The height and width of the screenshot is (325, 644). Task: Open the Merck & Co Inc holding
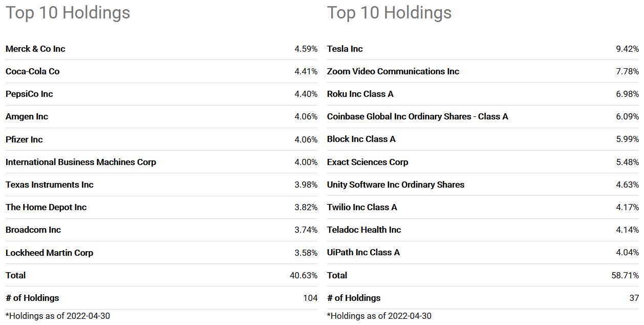pyautogui.click(x=35, y=49)
